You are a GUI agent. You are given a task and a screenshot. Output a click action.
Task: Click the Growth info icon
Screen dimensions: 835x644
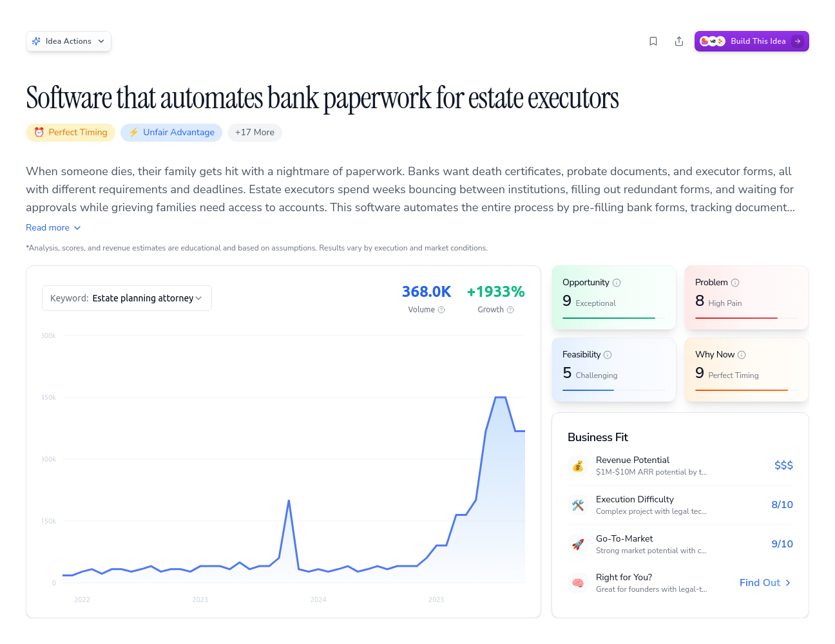click(511, 309)
